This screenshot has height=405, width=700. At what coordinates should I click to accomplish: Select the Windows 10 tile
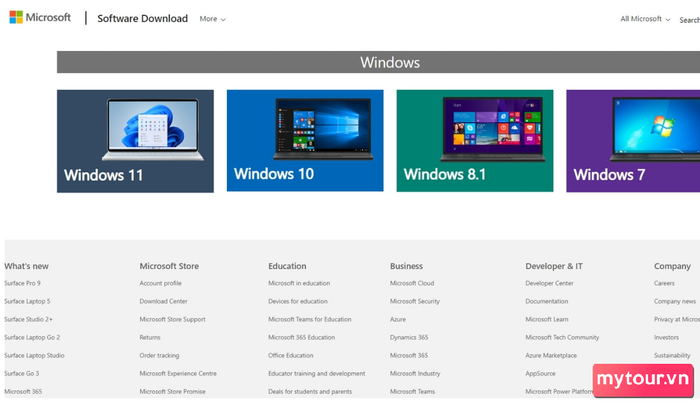(x=305, y=141)
